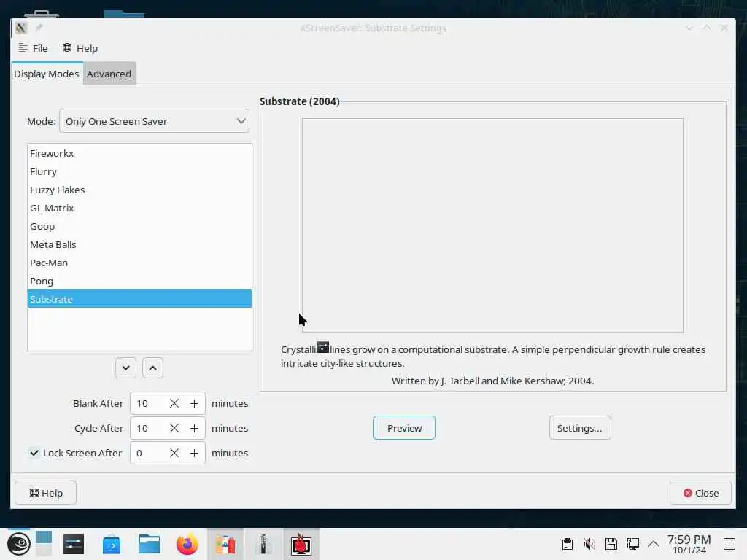This screenshot has height=560, width=747.
Task: Decrease Cycle After minutes
Action: pos(174,428)
